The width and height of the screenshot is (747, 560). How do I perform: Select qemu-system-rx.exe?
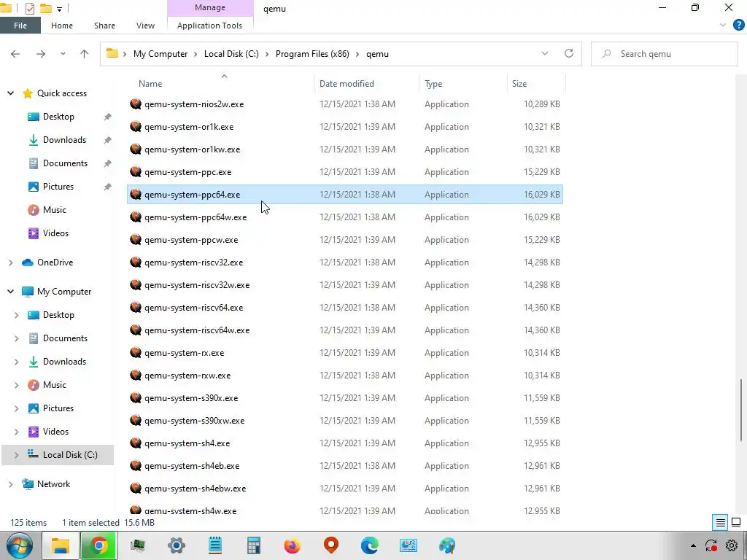[x=345, y=353]
